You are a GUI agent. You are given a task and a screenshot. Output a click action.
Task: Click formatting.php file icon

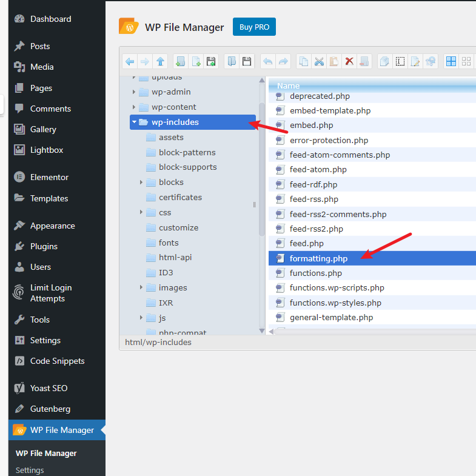pos(280,258)
